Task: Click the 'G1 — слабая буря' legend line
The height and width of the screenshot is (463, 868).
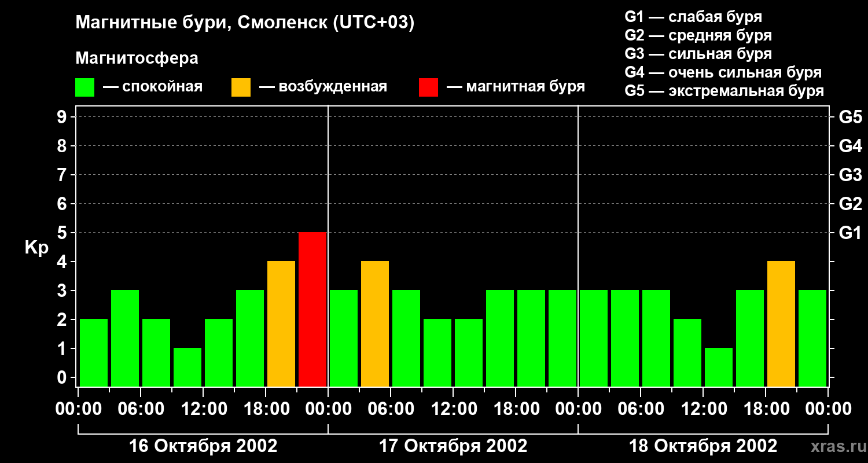Action: 693,17
